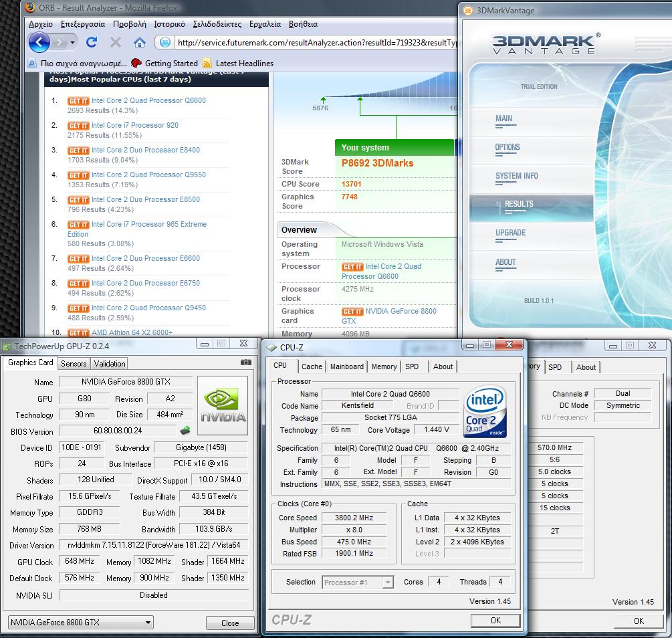Open Firefox history dropdown arrow
The image size is (672, 638).
(x=72, y=42)
